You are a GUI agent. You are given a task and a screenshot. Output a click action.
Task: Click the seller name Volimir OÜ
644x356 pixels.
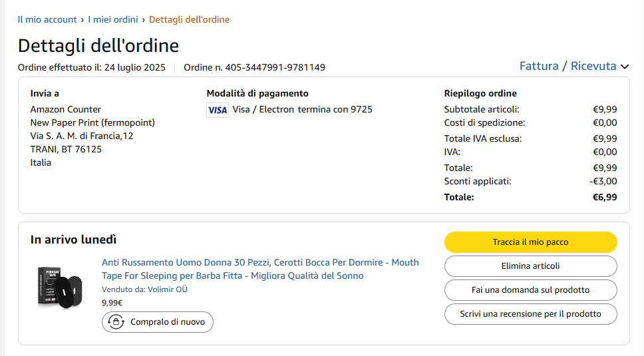pyautogui.click(x=167, y=289)
